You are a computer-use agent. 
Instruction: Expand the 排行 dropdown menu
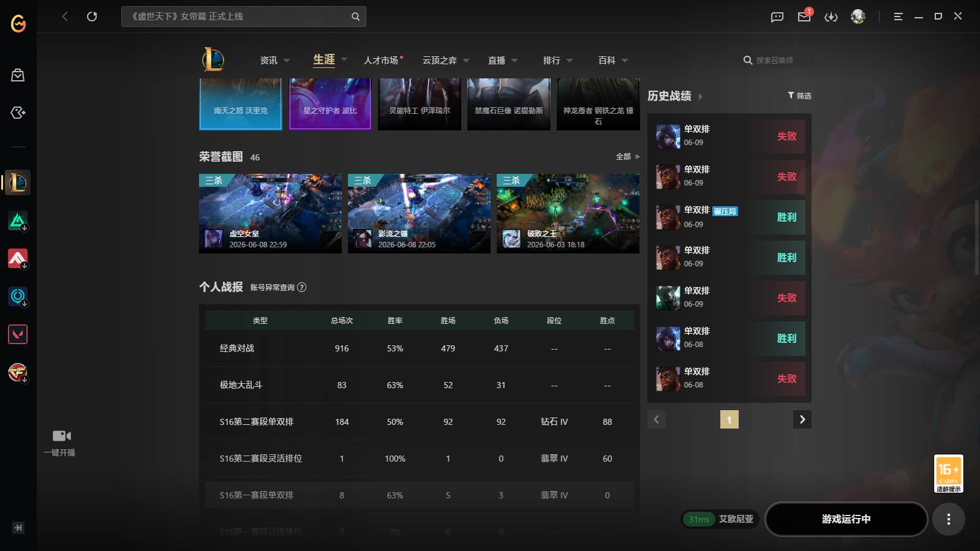pyautogui.click(x=570, y=61)
